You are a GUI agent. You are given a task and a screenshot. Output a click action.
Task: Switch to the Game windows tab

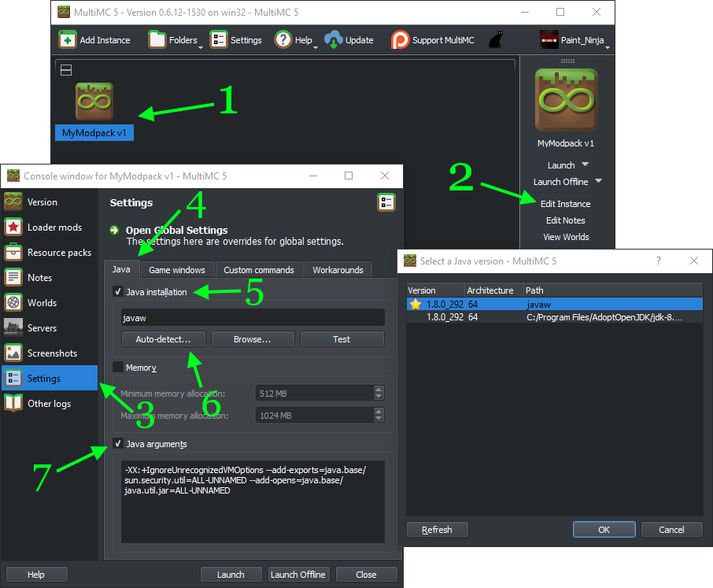click(177, 270)
